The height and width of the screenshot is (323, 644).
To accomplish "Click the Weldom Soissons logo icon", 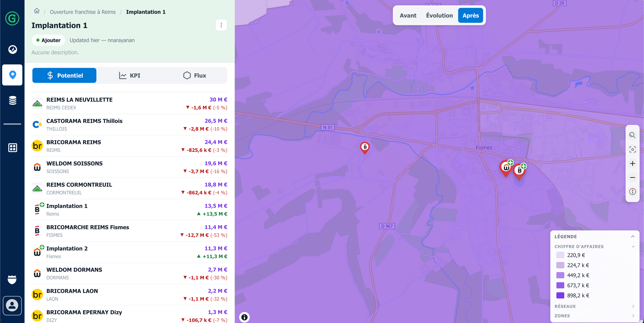I will (x=37, y=167).
